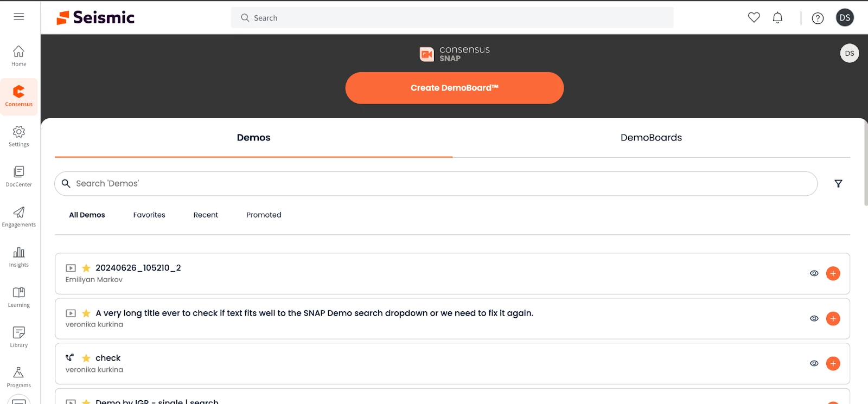Click the Seismic logo
The height and width of the screenshot is (404, 868).
[x=95, y=18]
